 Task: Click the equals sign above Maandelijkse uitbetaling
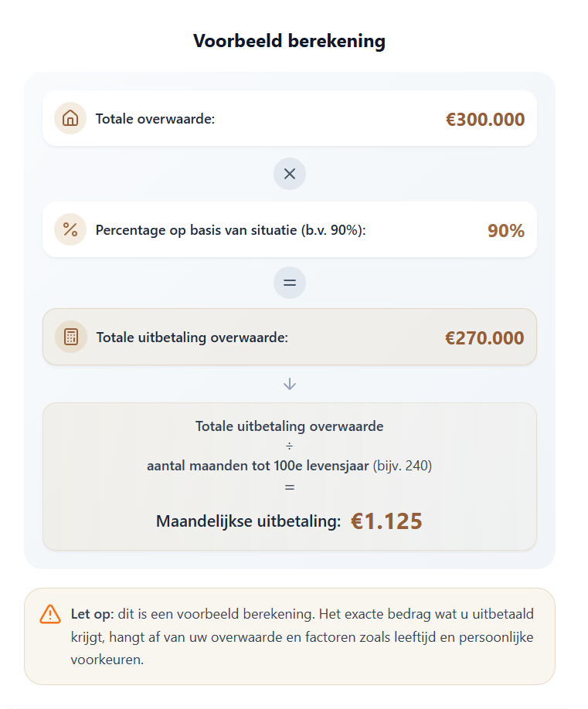coord(290,487)
